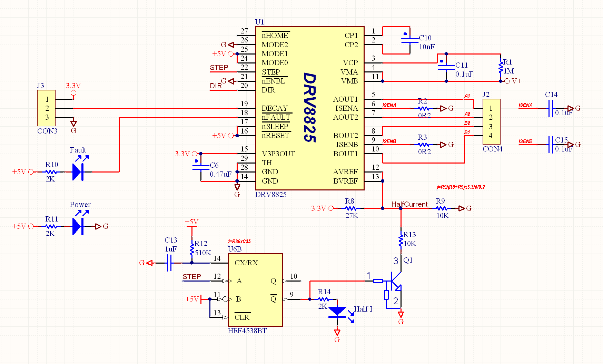Select ground symbol below J3 connector
603x364 pixels.
coord(73,123)
